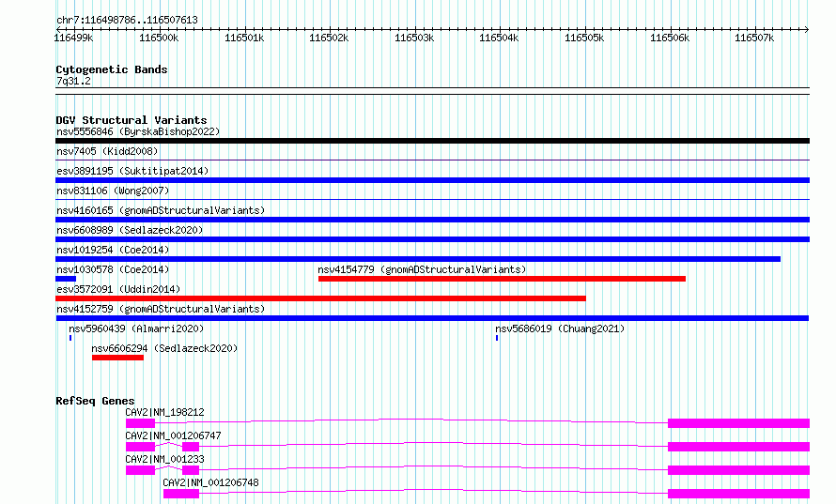Click first exon of CAV2|NM_001206748
The height and width of the screenshot is (504, 836).
[x=181, y=494]
